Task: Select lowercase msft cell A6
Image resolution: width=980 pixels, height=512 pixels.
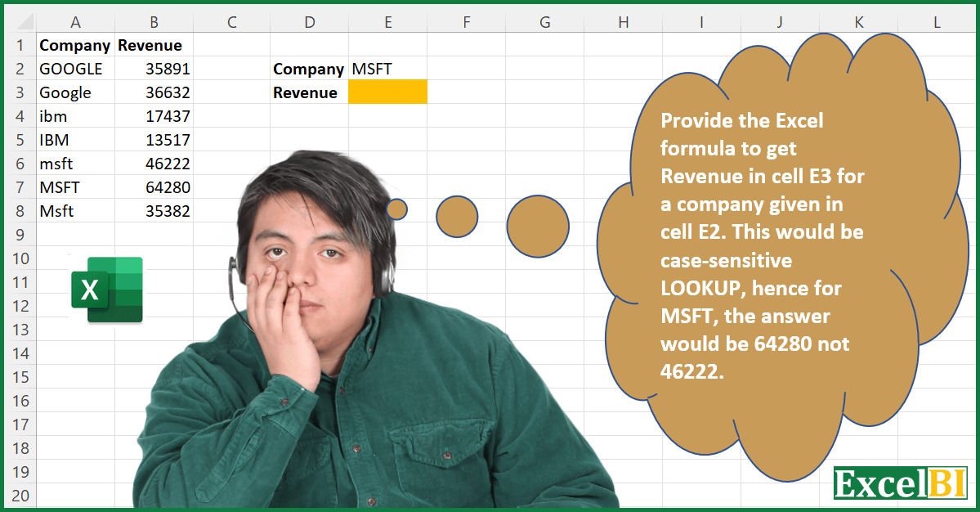Action: click(x=75, y=163)
